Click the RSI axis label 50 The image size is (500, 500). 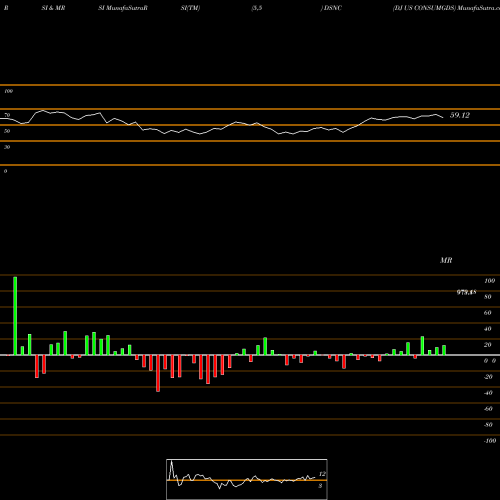coord(7,131)
